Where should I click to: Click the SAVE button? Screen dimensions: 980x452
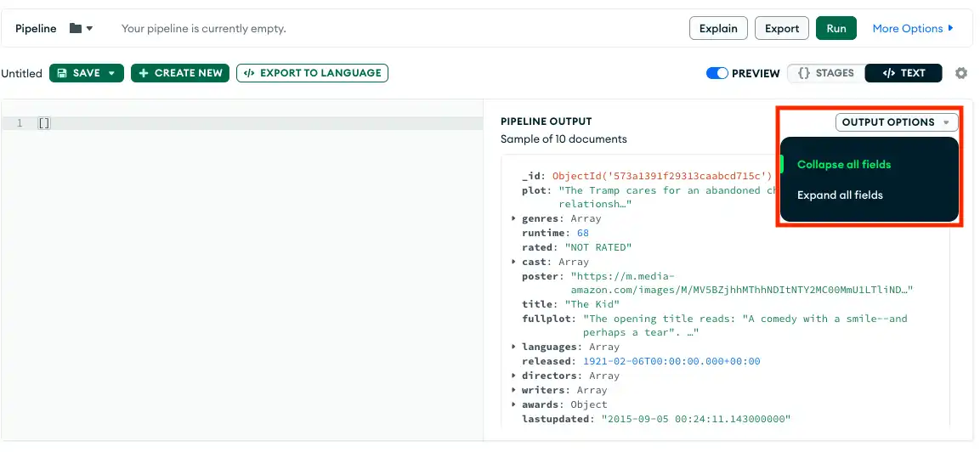pos(78,74)
